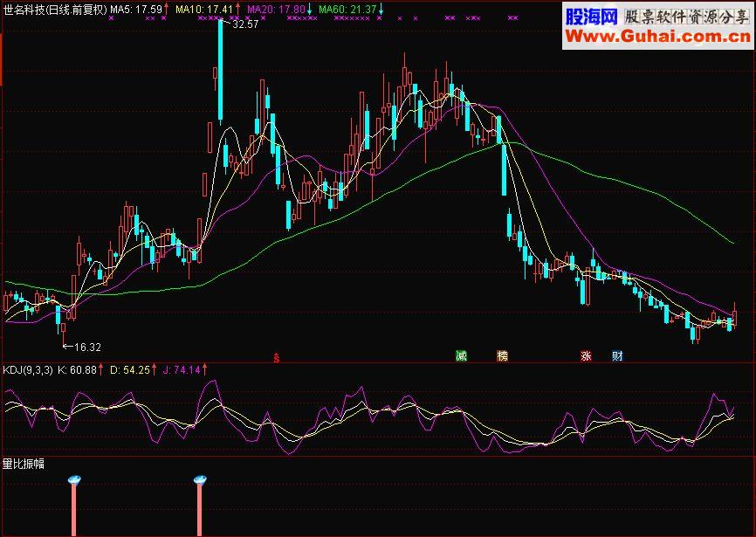Click the orange 榜 event marker icon
Image resolution: width=756 pixels, height=537 pixels.
(x=502, y=356)
